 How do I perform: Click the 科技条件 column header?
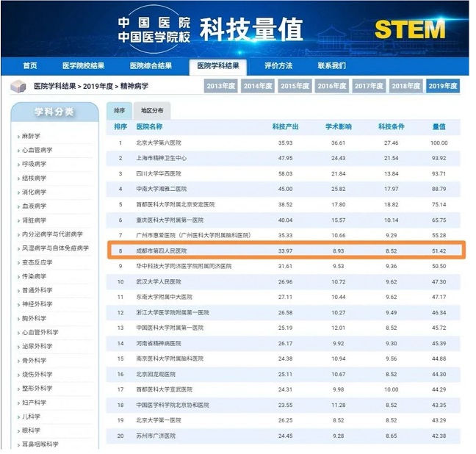[x=391, y=126]
